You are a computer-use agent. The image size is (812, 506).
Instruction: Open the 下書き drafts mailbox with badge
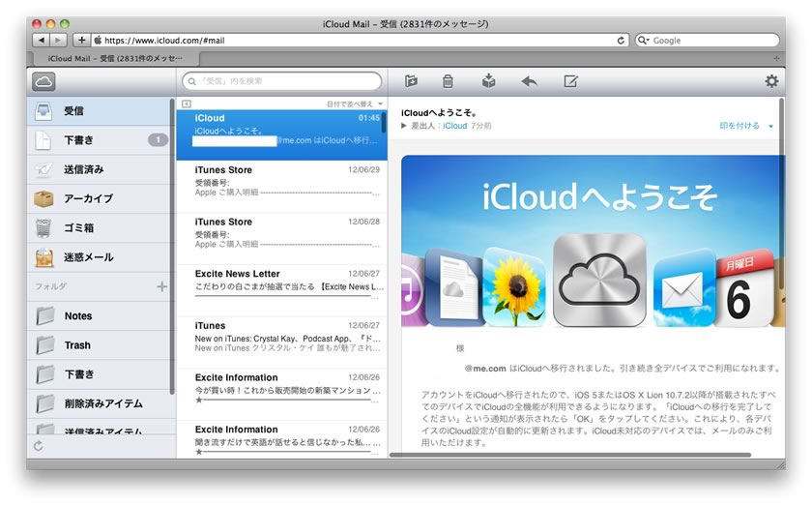(x=99, y=140)
